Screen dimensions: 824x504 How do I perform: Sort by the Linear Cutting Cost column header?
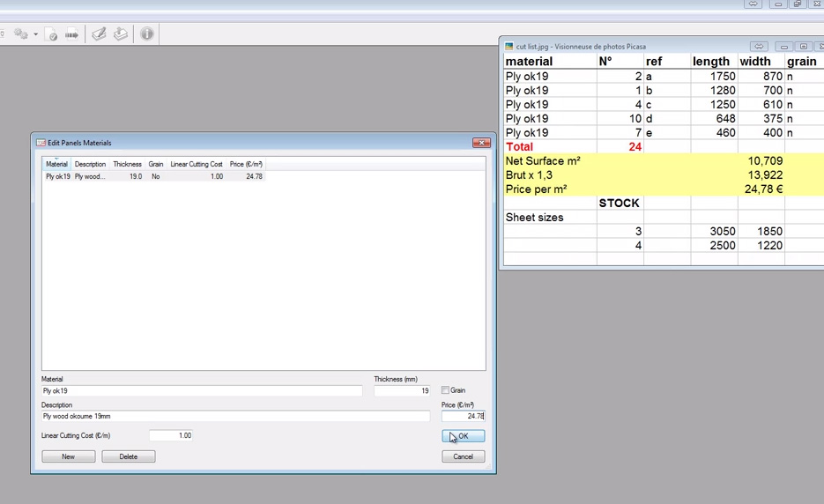click(x=197, y=164)
